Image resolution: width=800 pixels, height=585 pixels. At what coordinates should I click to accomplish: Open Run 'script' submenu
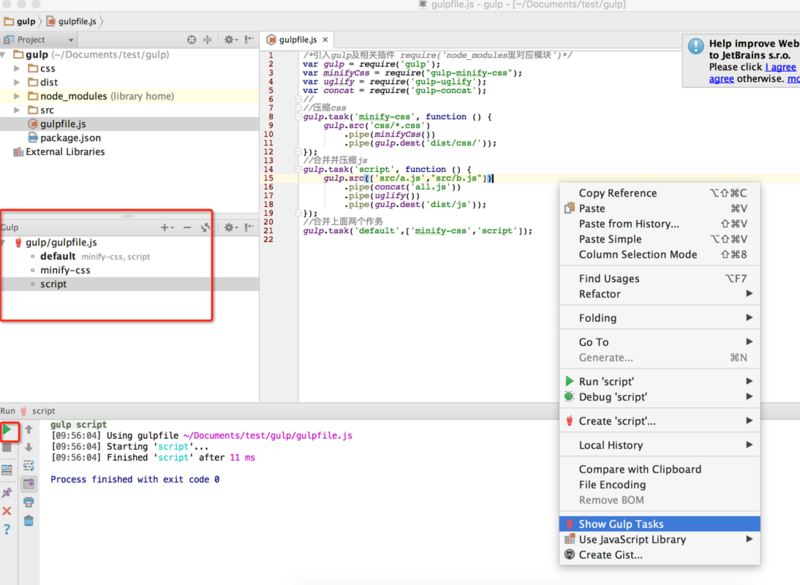click(x=659, y=381)
